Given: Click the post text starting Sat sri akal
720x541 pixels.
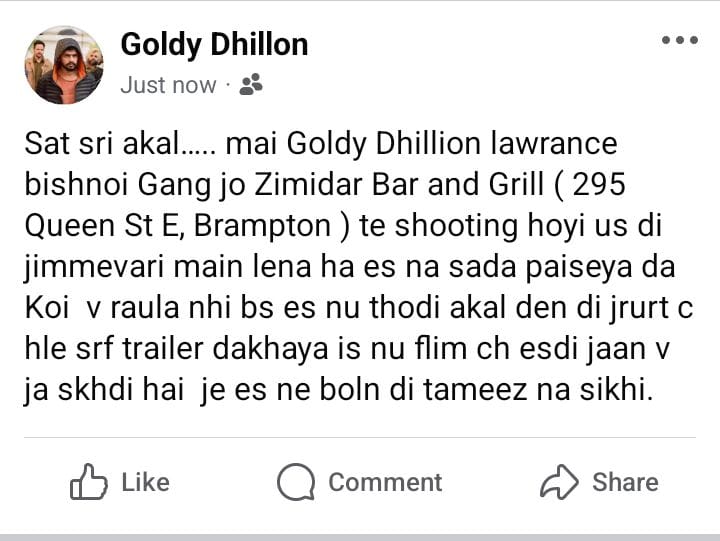Looking at the screenshot, I should coord(359,266).
